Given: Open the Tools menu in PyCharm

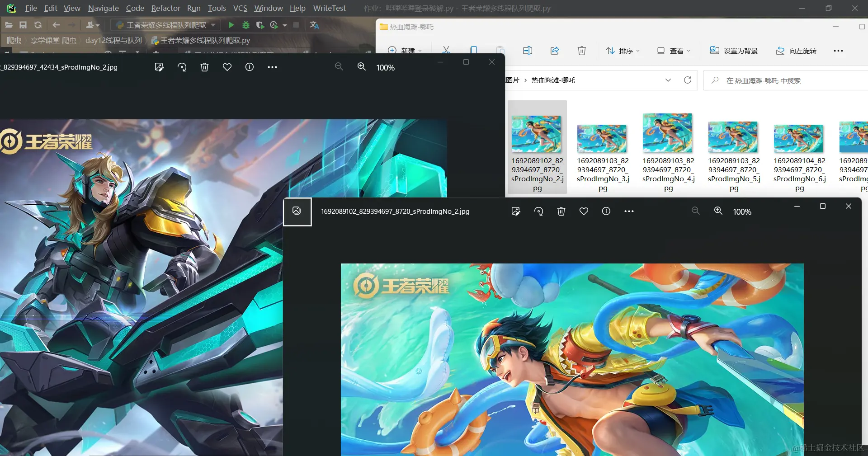Looking at the screenshot, I should pyautogui.click(x=217, y=8).
